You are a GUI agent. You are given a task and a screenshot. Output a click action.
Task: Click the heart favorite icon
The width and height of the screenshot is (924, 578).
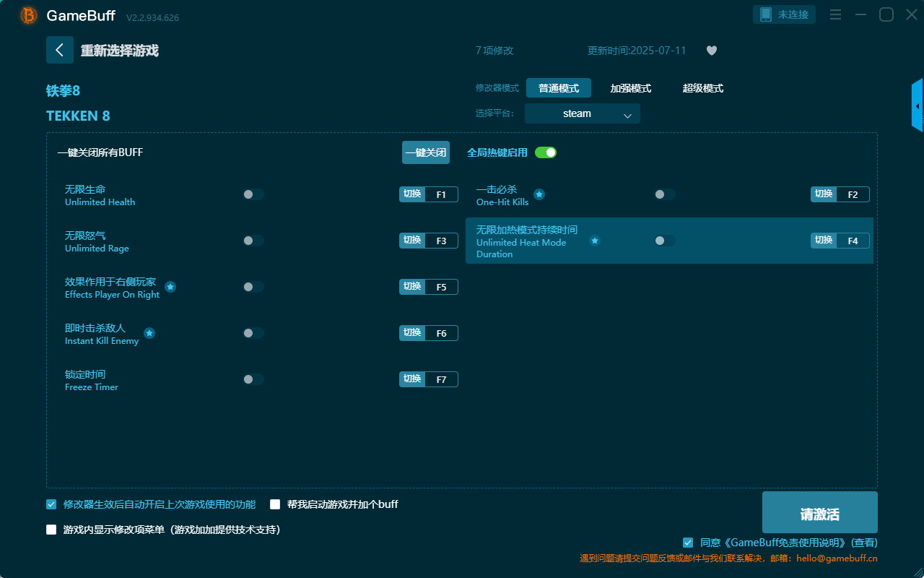(711, 51)
